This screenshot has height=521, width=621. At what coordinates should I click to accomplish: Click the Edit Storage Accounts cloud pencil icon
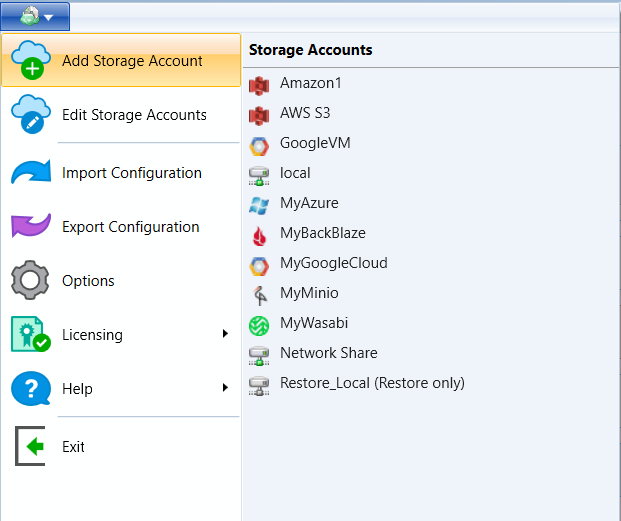[31, 114]
